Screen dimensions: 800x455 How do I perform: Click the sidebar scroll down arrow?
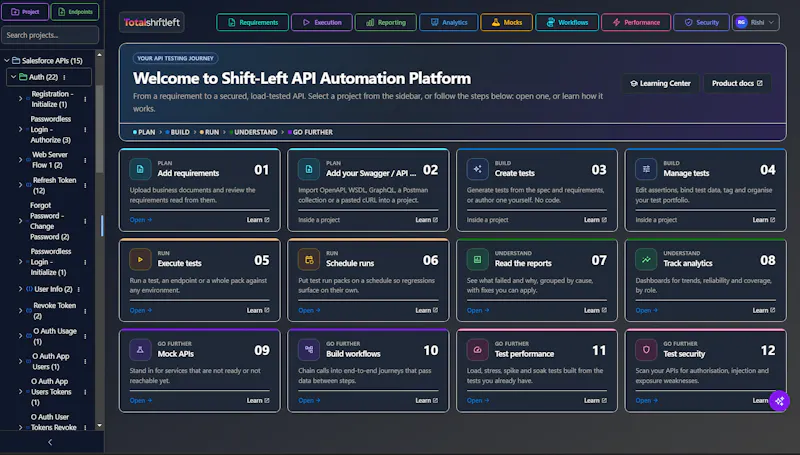coord(99,425)
